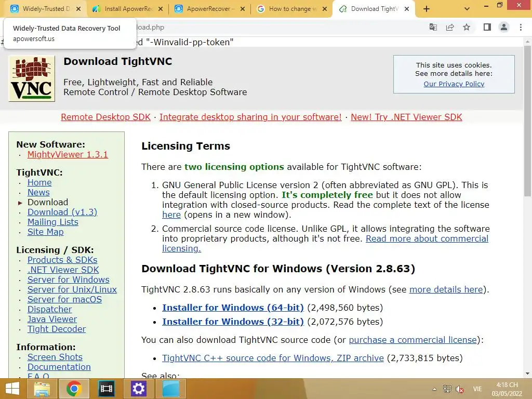Viewport: 532px width, 399px height.
Task: Open the film strip video app in taskbar
Action: (106, 389)
